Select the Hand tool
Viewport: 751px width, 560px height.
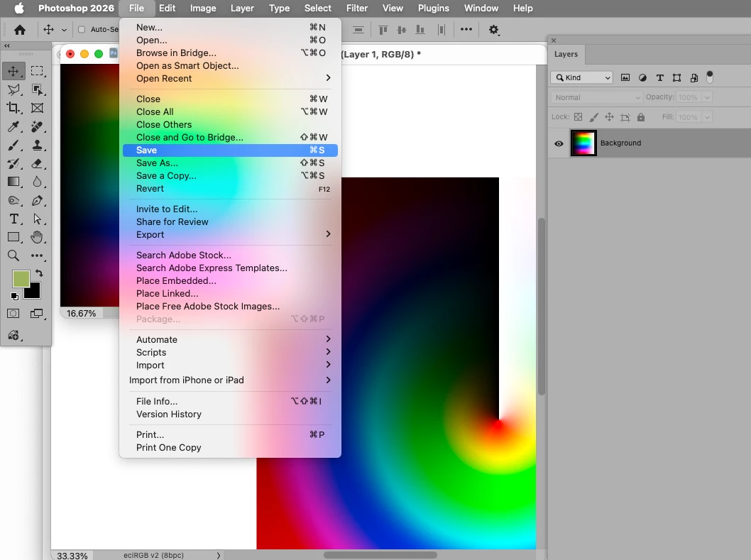click(x=37, y=237)
